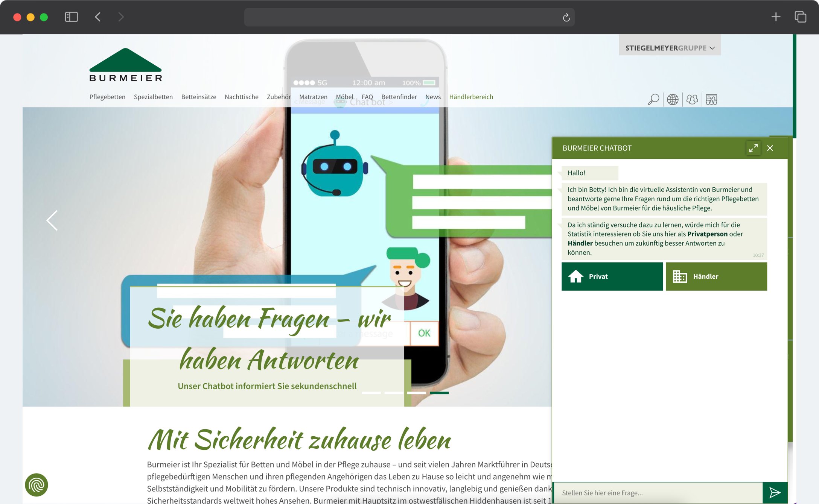Toggle the browser sidebar

pyautogui.click(x=71, y=17)
